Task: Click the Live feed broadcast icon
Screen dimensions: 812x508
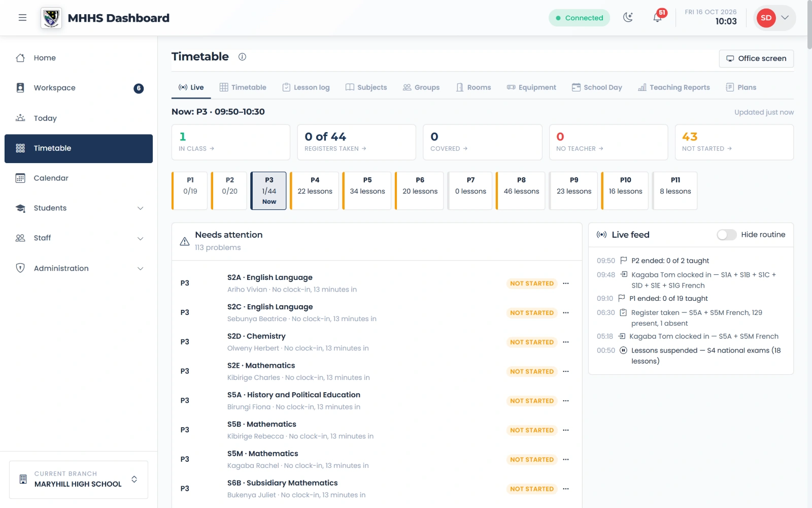Action: (x=602, y=235)
